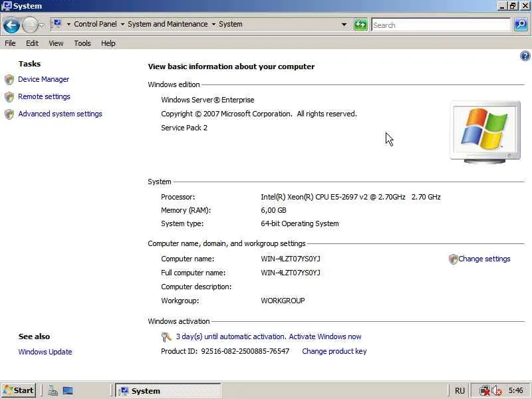The height and width of the screenshot is (399, 532).
Task: Click the Computer name value WIN-4LZT07YS0YJ
Action: [291, 259]
